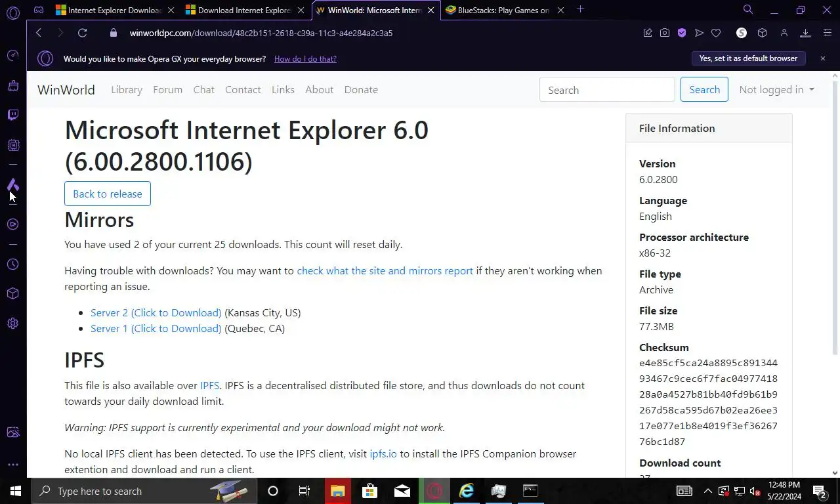The height and width of the screenshot is (504, 840).
Task: Open Aria AI icon in sidebar
Action: coord(12,184)
